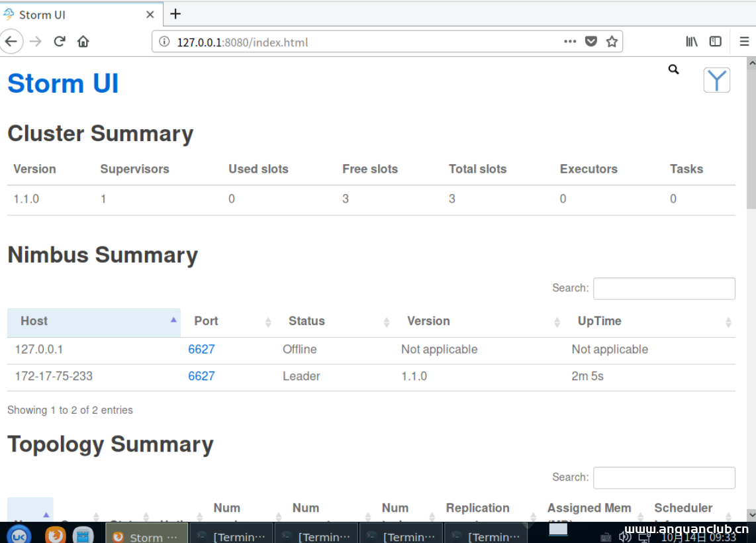
Task: Open port 6627 link for host 127.0.0.1
Action: click(x=201, y=350)
